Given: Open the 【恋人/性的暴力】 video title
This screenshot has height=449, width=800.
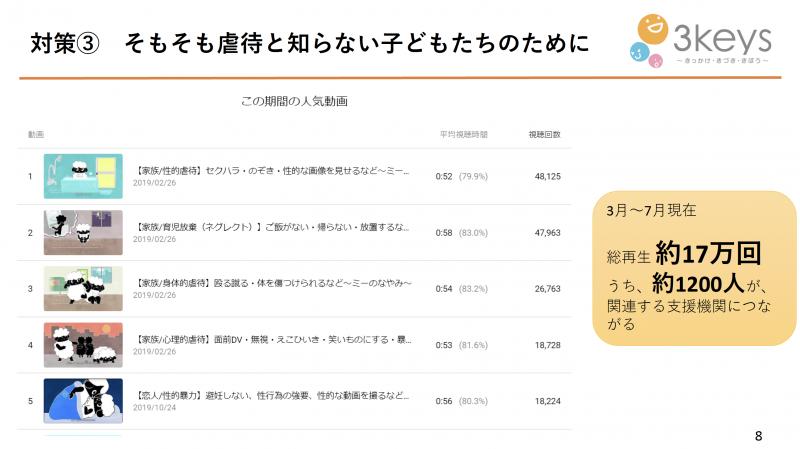Looking at the screenshot, I should coord(272,395).
